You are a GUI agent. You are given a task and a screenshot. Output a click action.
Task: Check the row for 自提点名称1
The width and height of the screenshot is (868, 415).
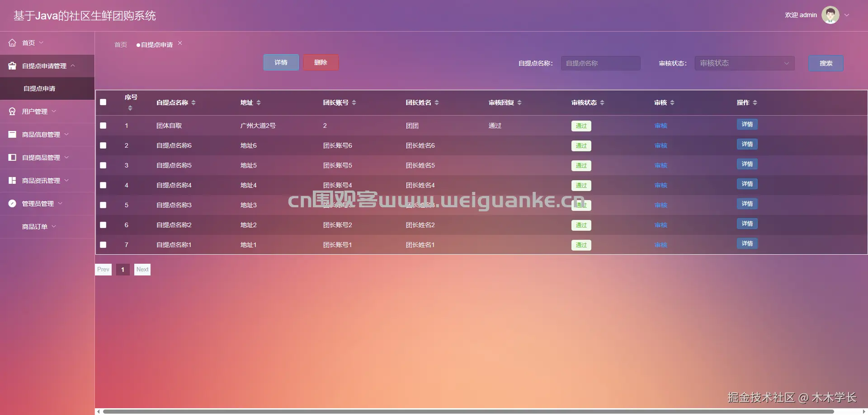103,245
